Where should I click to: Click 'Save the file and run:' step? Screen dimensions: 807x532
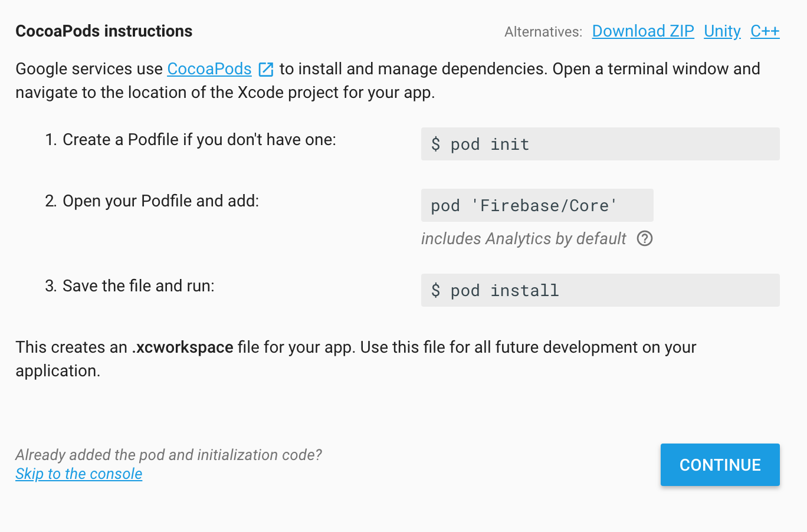click(139, 286)
